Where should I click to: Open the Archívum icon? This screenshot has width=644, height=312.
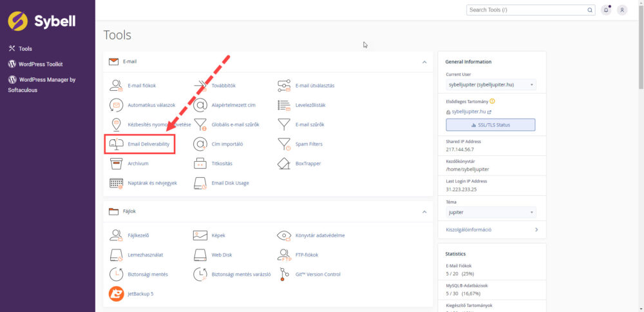[116, 163]
